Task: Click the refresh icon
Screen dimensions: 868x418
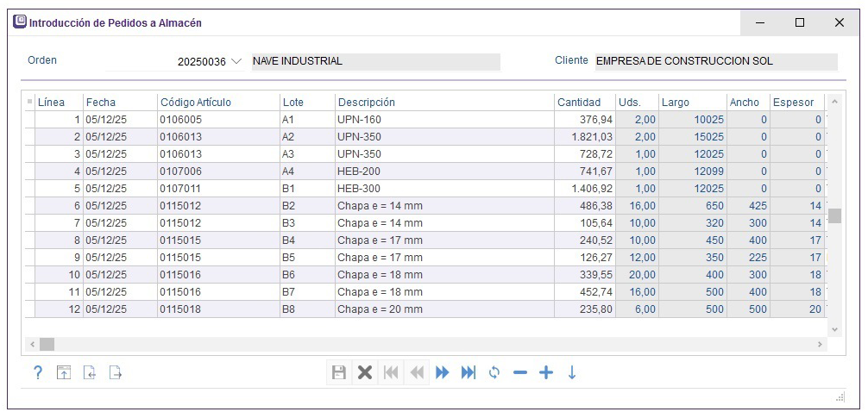Action: tap(494, 373)
